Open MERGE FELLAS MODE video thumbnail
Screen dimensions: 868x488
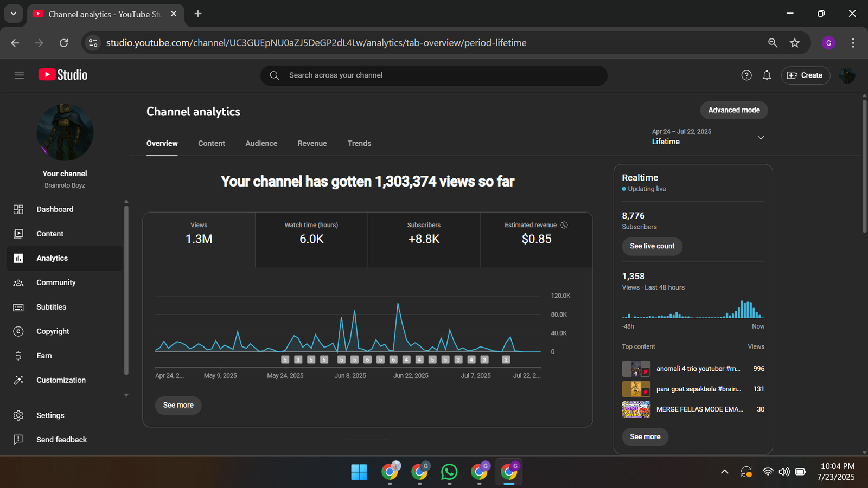click(636, 409)
